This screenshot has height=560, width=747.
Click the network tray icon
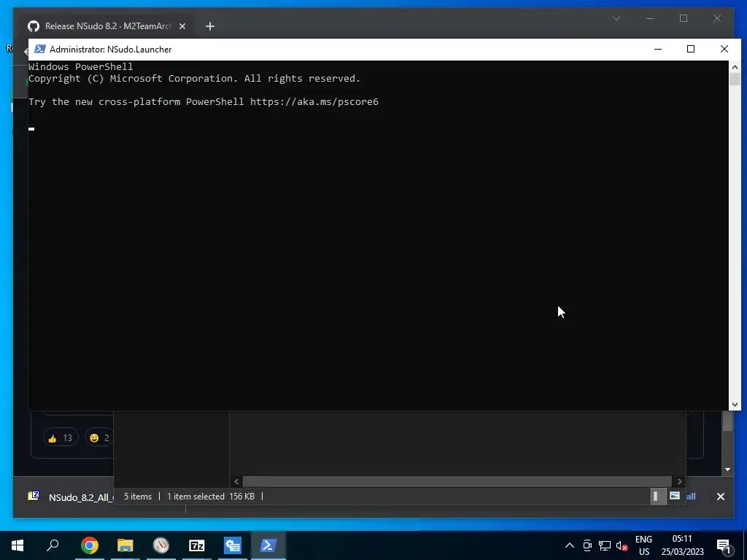coord(605,545)
